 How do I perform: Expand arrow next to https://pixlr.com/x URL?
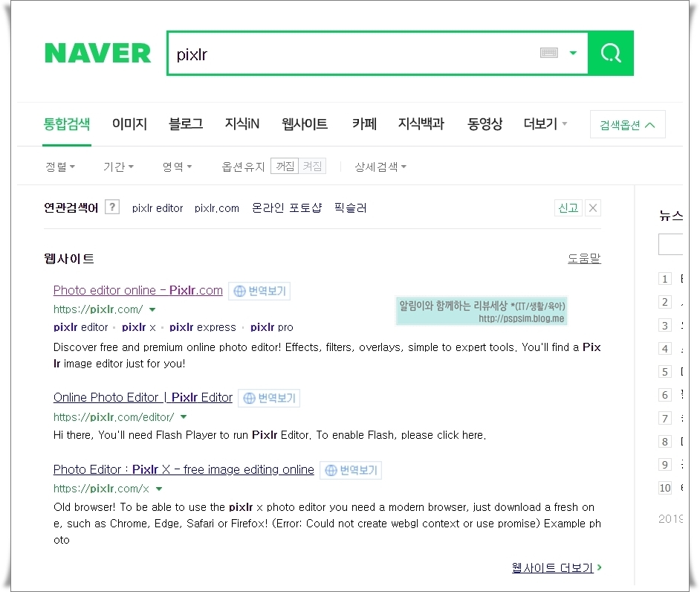pyautogui.click(x=159, y=489)
